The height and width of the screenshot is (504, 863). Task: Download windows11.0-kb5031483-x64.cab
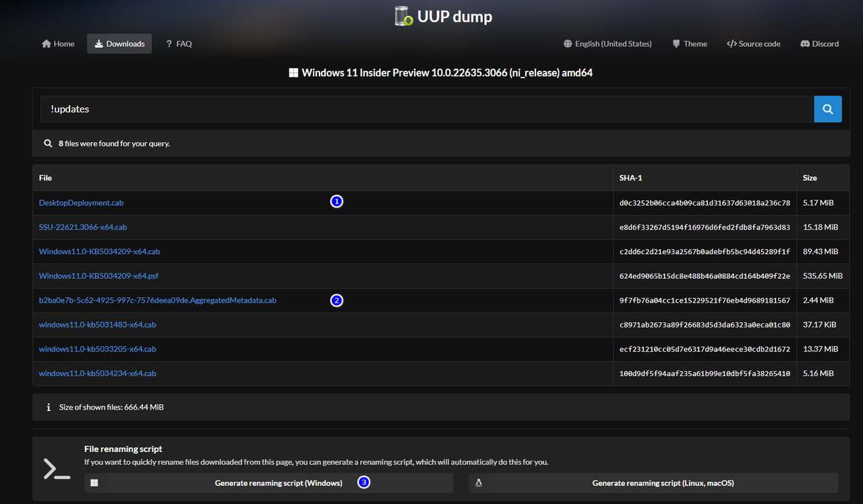pyautogui.click(x=97, y=325)
